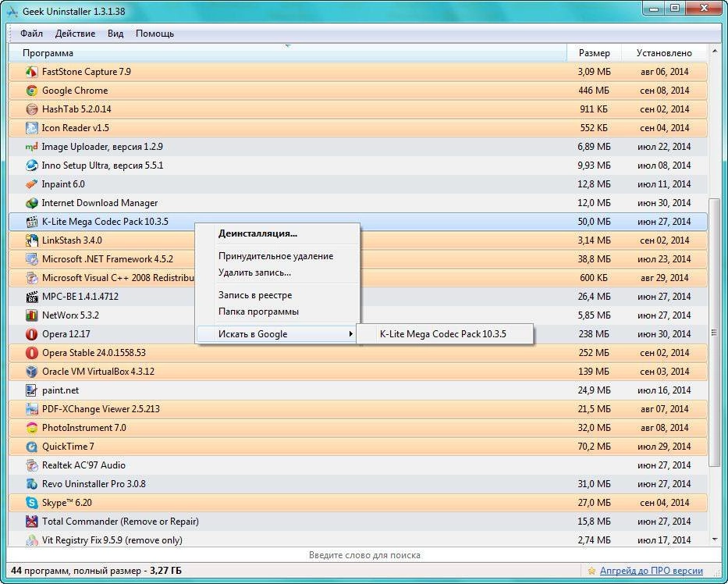Choose Деинсталляция... from context menu
Viewport: 728px width, 584px height.
[278, 233]
